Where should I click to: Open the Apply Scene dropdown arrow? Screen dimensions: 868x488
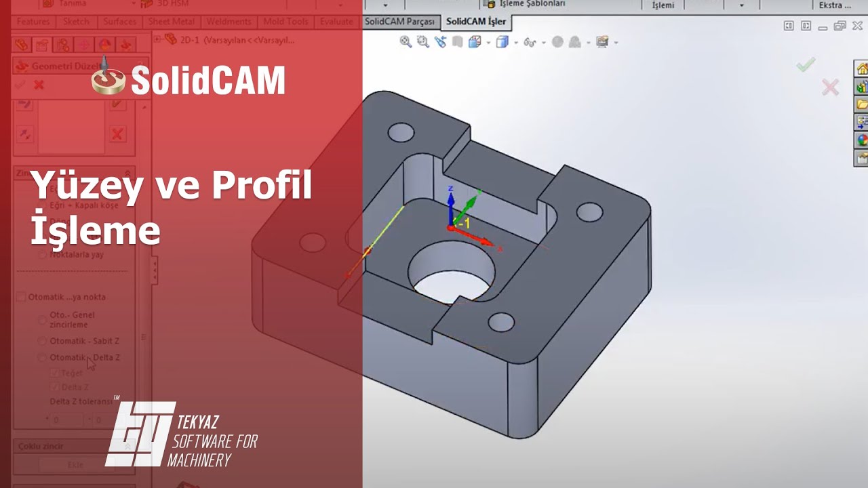pyautogui.click(x=588, y=43)
